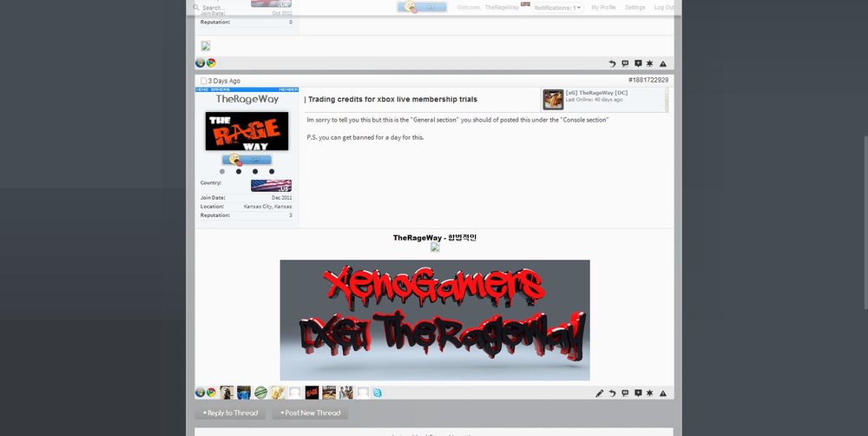
Task: Click the TheRageWay username above the avatar
Action: pyautogui.click(x=247, y=99)
